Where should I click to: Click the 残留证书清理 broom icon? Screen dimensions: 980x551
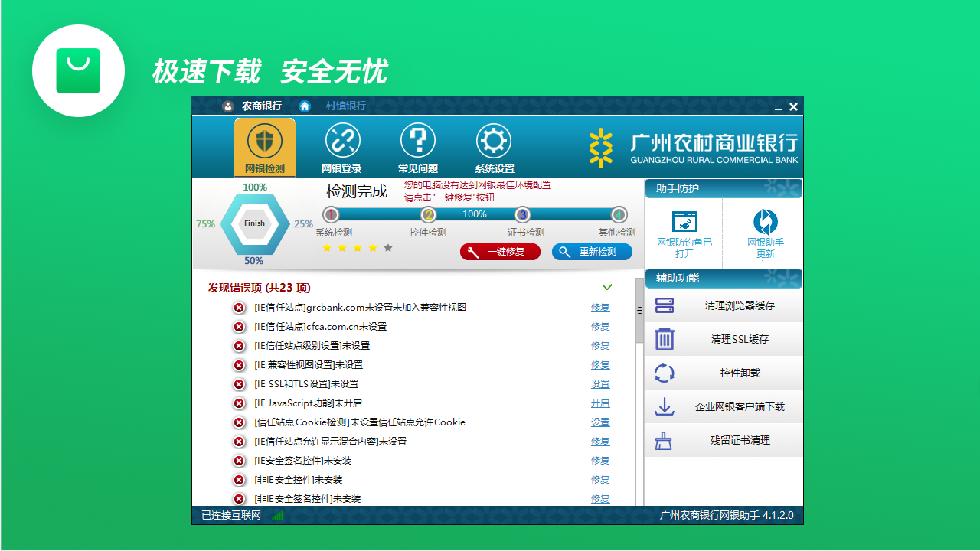[x=663, y=440]
